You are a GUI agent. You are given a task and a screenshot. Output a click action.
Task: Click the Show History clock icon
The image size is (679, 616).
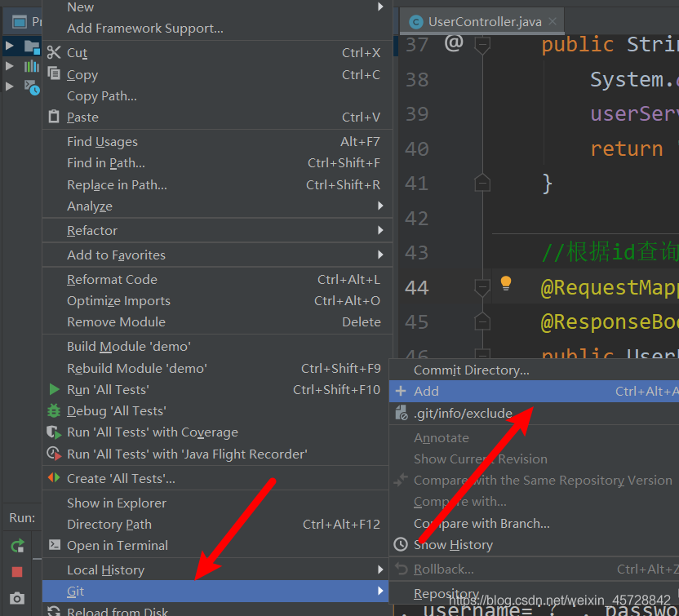pyautogui.click(x=401, y=544)
